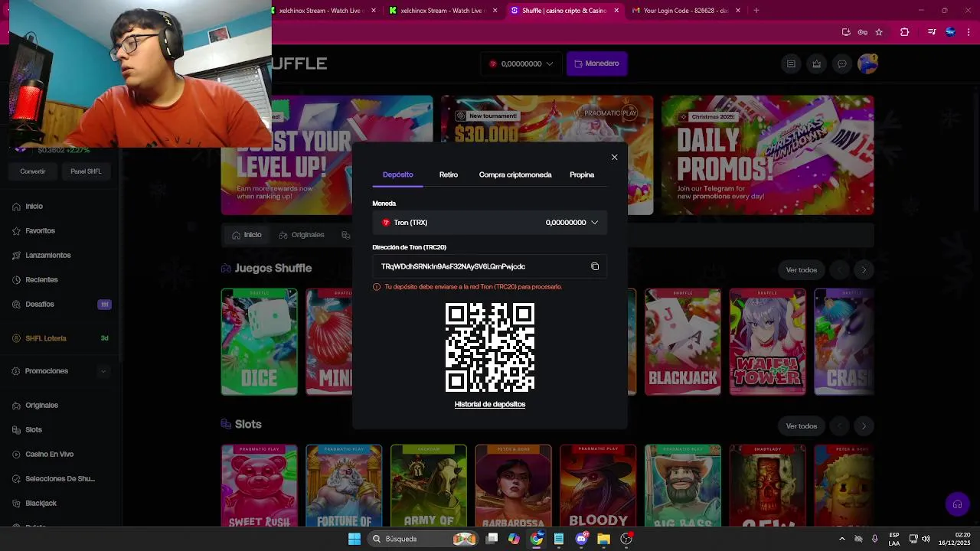Select the Depósito tab
980x551 pixels.
coord(398,174)
